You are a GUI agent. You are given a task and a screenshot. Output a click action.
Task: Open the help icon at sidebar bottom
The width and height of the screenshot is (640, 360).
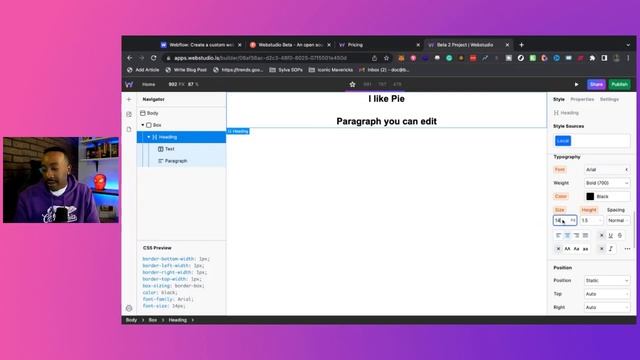coord(129,308)
